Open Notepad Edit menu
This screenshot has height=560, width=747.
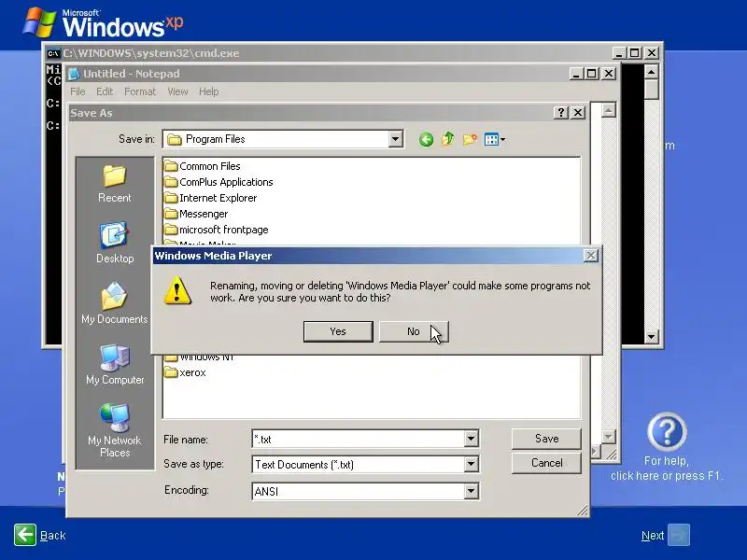(x=105, y=91)
